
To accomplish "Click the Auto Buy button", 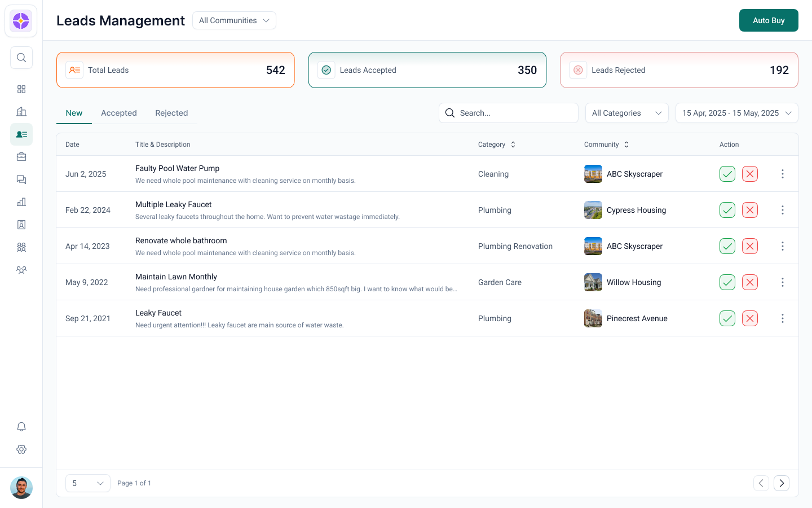I will click(769, 20).
